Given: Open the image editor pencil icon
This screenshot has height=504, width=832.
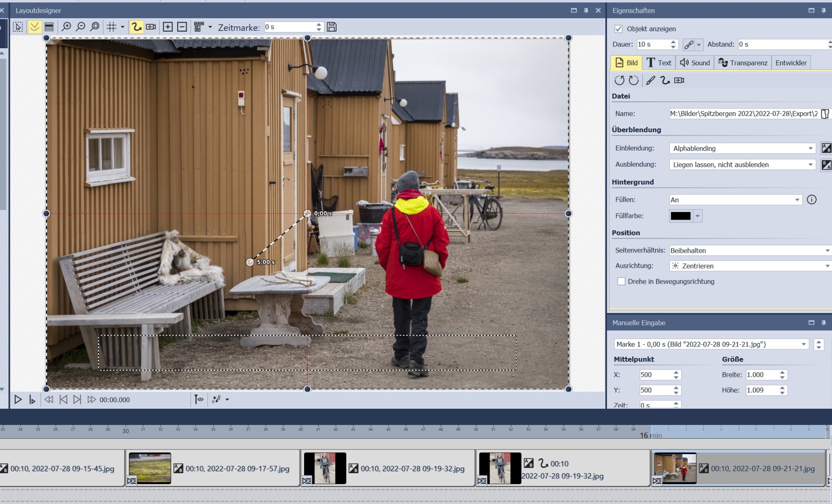Looking at the screenshot, I should click(651, 80).
